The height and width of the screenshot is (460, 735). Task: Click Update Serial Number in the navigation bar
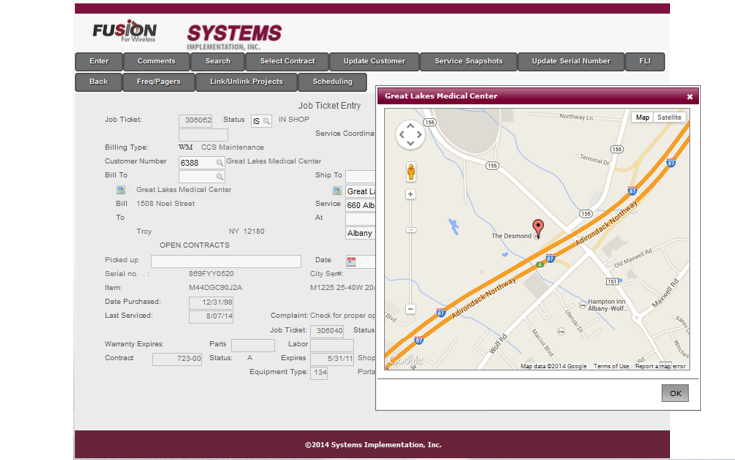tap(571, 61)
